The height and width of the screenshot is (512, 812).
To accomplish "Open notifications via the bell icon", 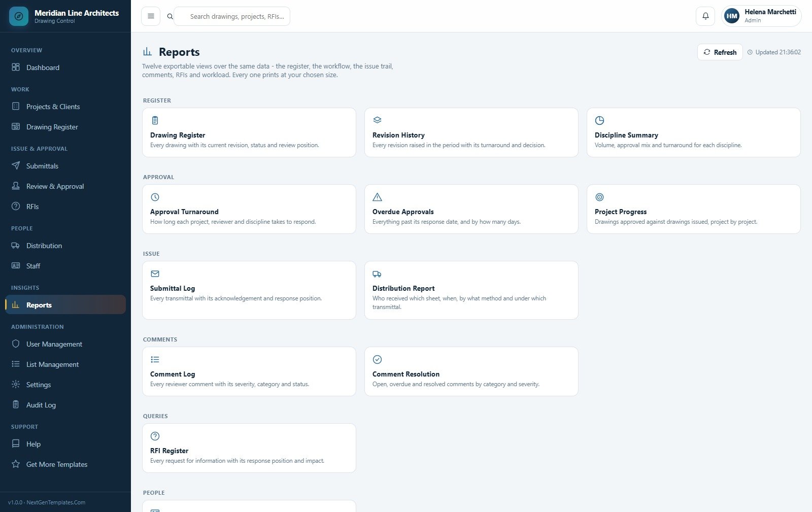I will (x=705, y=16).
